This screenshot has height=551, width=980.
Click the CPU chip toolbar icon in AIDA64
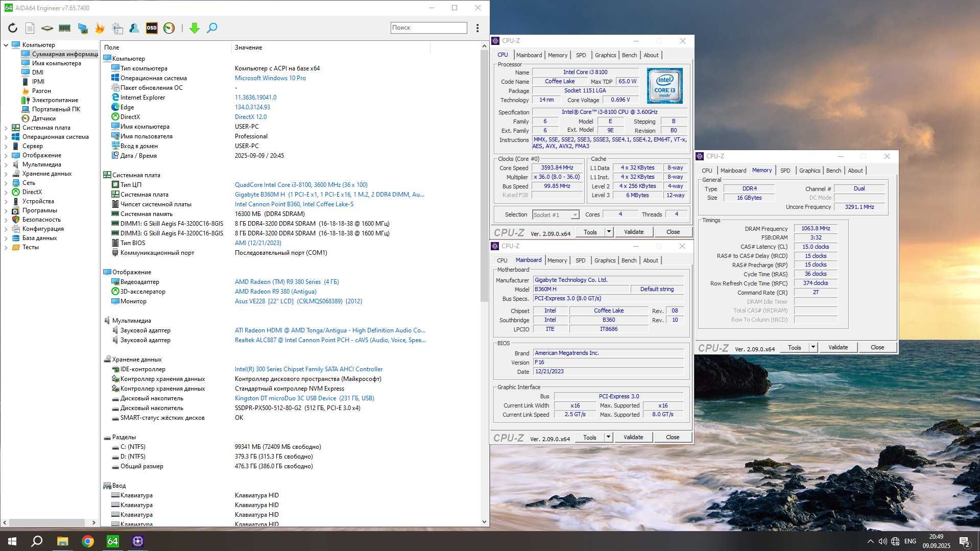click(x=47, y=28)
